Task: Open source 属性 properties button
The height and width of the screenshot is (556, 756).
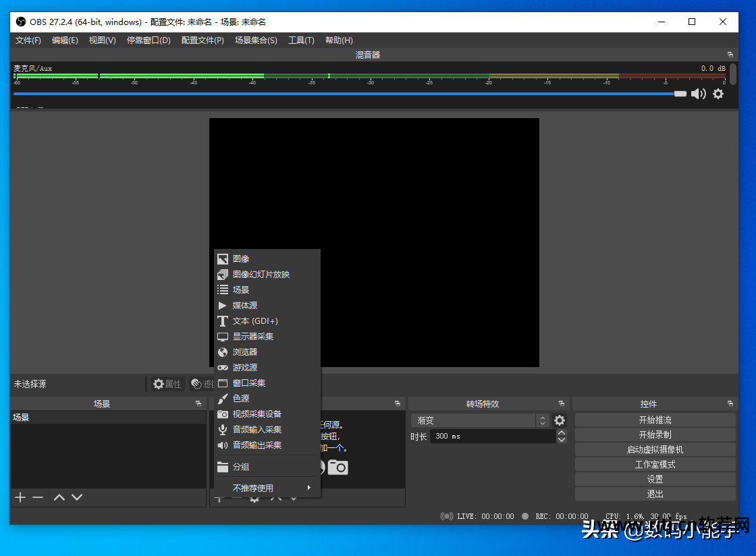Action: [x=167, y=384]
